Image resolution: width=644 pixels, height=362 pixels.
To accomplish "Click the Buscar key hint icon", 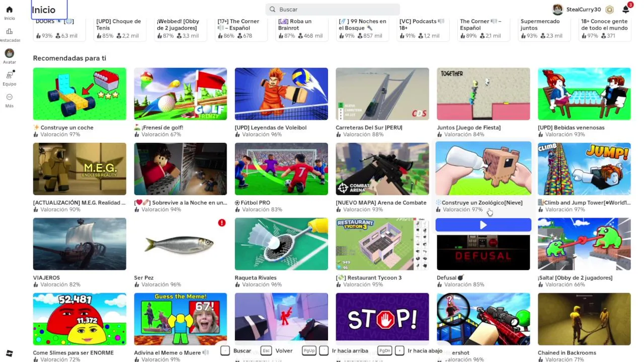I will (x=225, y=350).
